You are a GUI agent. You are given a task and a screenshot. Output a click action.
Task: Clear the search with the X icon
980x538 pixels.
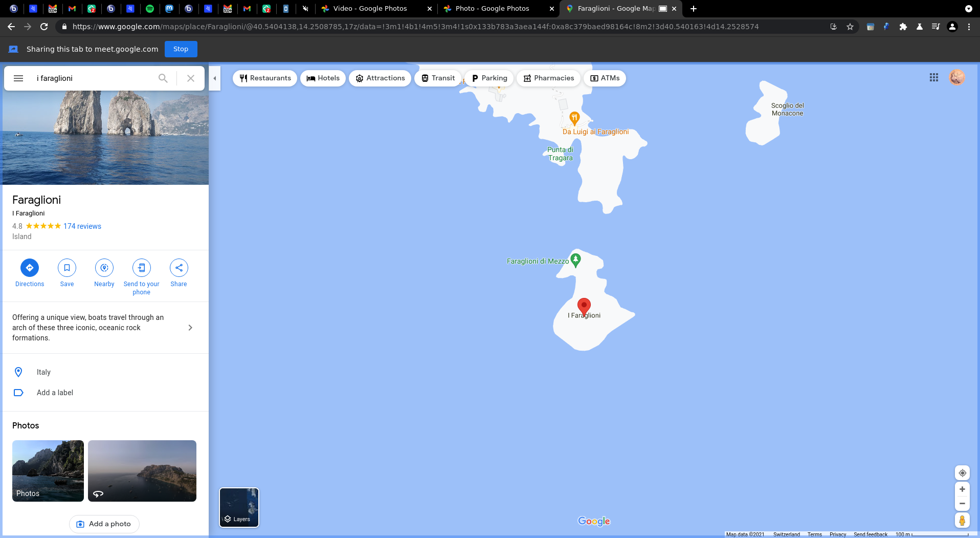[x=191, y=78]
